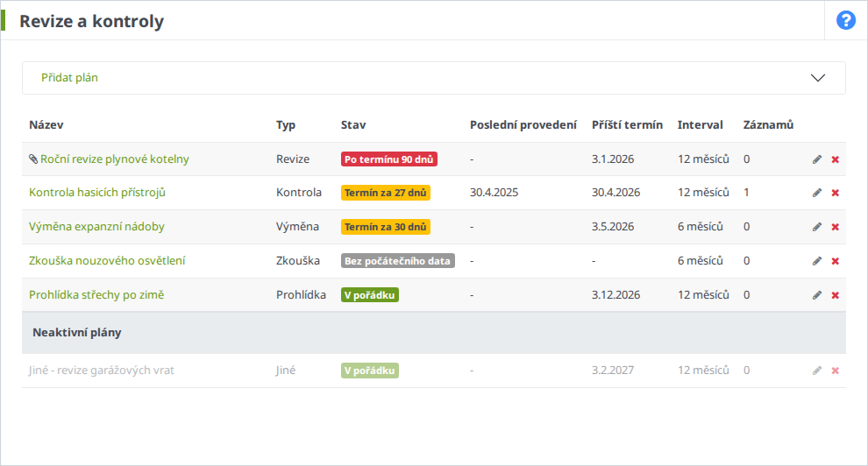Image resolution: width=868 pixels, height=466 pixels.
Task: Click the Termín za 27 dnů status badge
Action: pyautogui.click(x=386, y=193)
